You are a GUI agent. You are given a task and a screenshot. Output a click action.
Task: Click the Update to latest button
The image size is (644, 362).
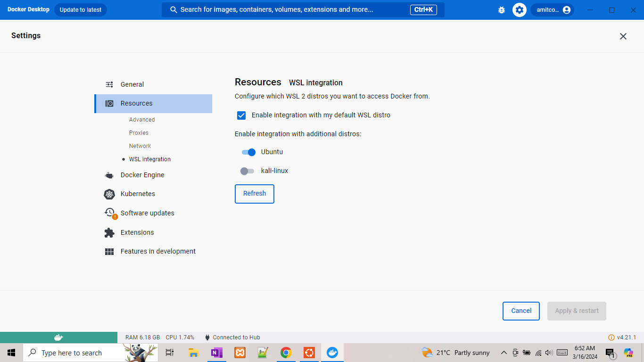[x=81, y=10]
